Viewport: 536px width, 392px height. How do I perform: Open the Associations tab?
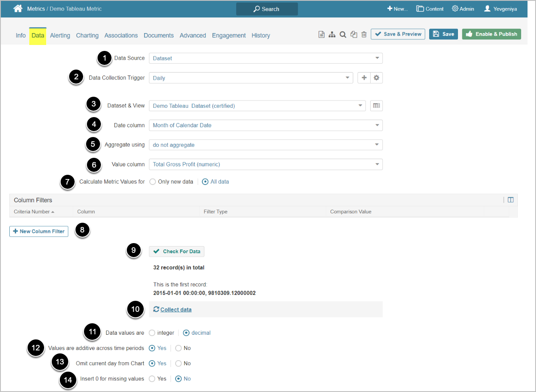click(x=121, y=36)
